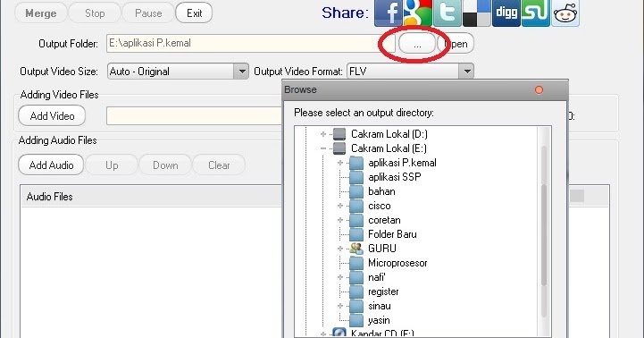This screenshot has width=644, height=338.
Task: Share on Facebook icon
Action: point(388,13)
